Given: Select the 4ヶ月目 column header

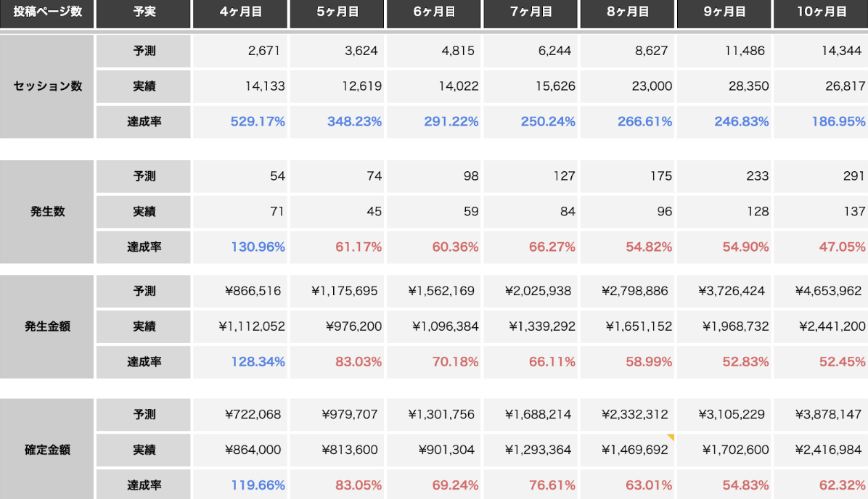Looking at the screenshot, I should click(x=240, y=12).
